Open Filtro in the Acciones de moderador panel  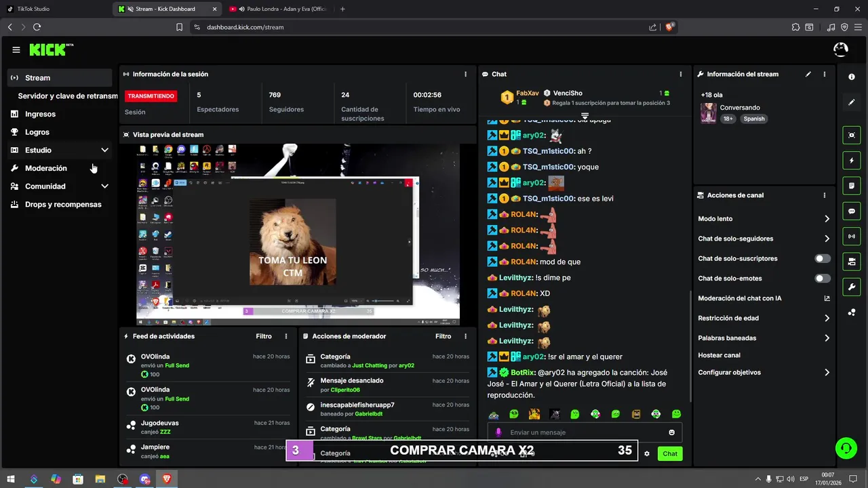coord(443,336)
